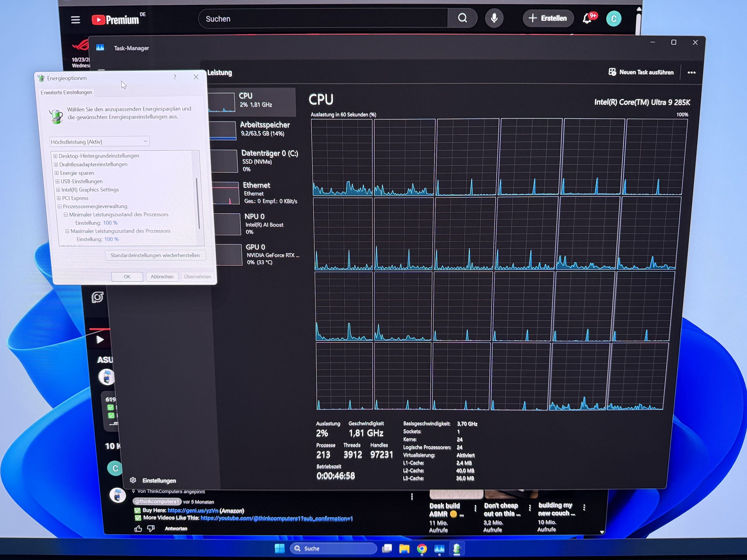Expand the PCI Express tree node

(x=59, y=198)
